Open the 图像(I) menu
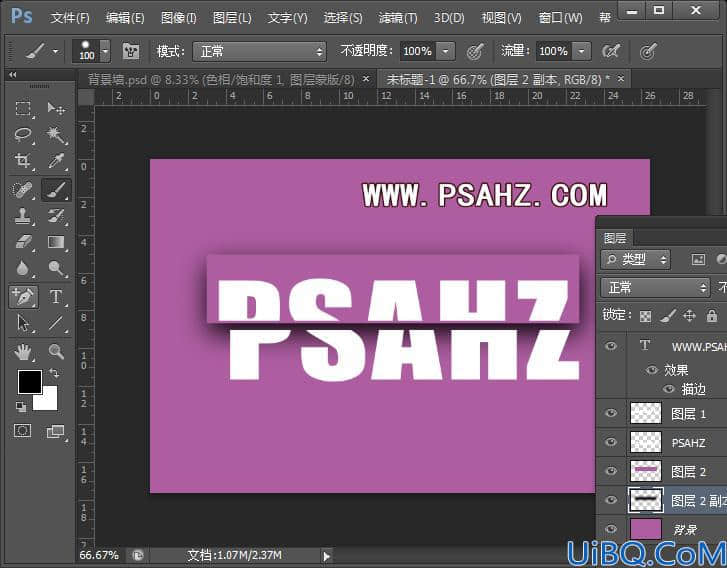 coord(178,18)
